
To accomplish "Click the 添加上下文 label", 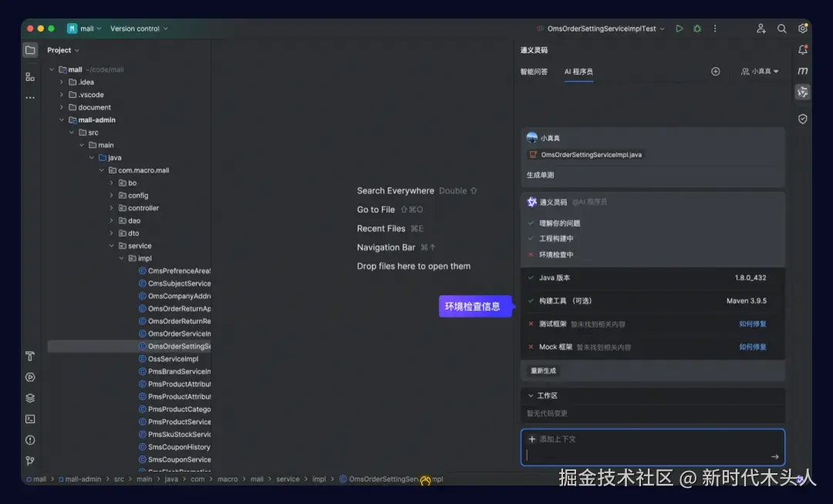I will [558, 439].
